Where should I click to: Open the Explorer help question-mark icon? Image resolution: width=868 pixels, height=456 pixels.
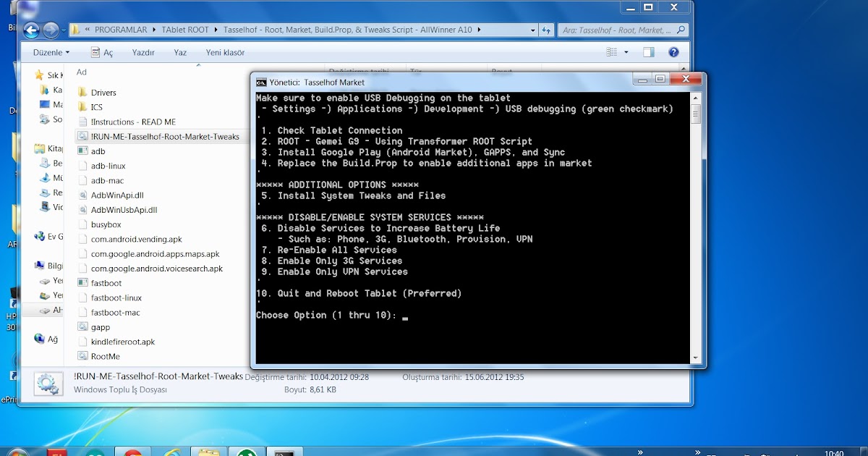coord(673,52)
